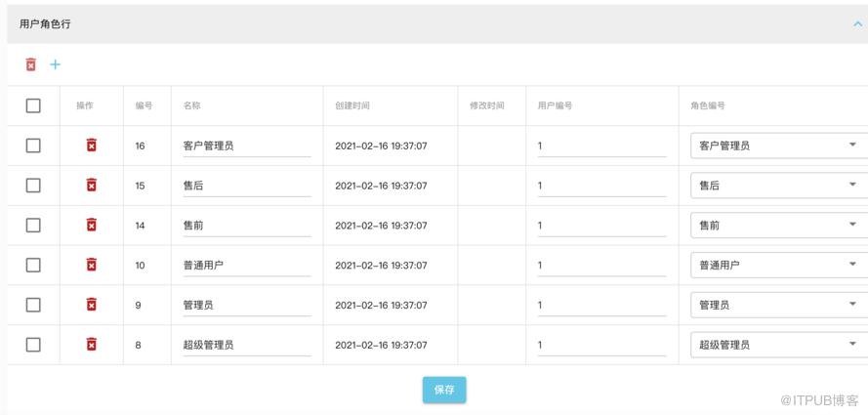Viewport: 868px width, 415px height.
Task: Click the 保存 save button
Action: coord(444,390)
